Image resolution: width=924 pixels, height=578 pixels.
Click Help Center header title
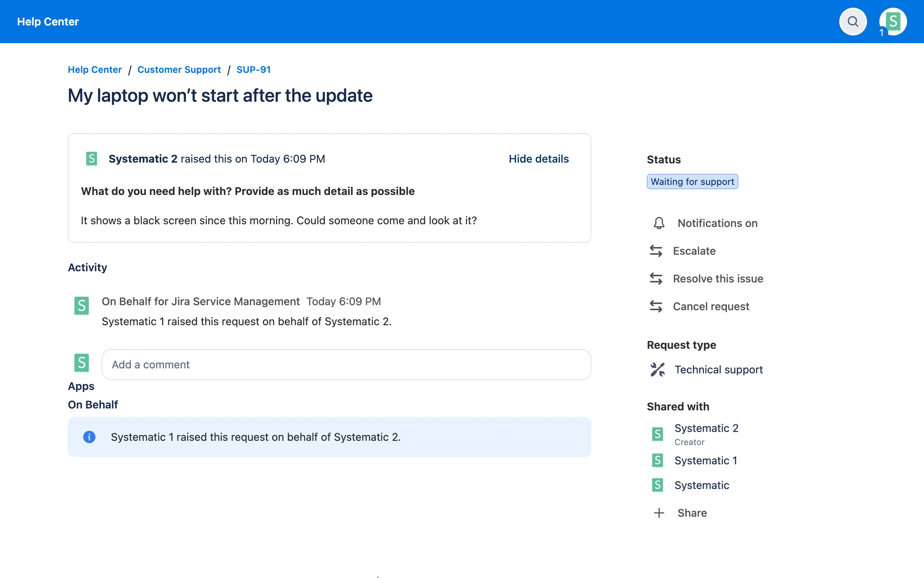point(48,22)
